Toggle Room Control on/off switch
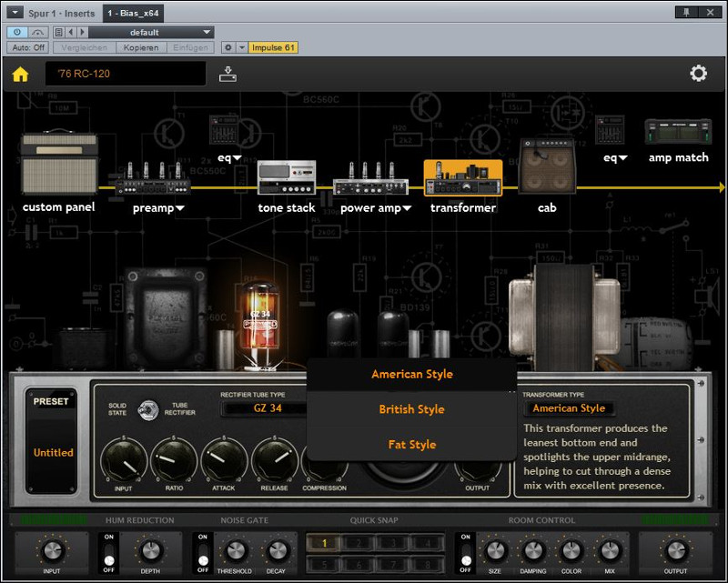This screenshot has height=583, width=728. [465, 553]
